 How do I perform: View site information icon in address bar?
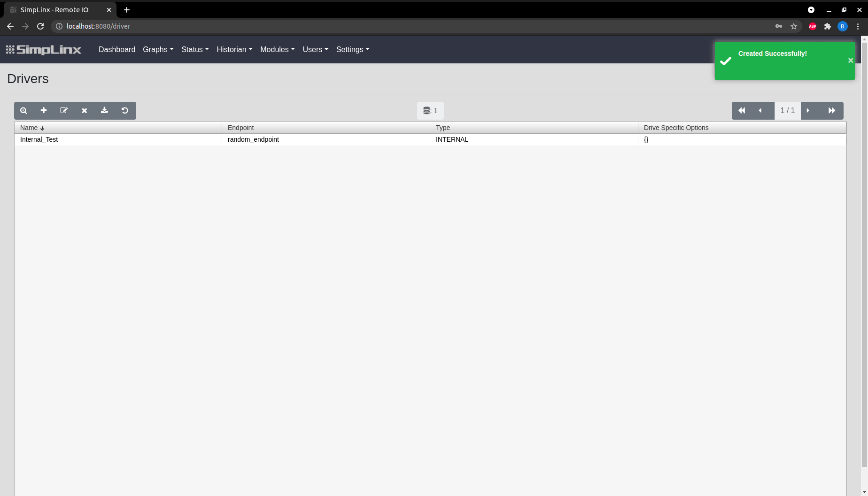[x=59, y=26]
